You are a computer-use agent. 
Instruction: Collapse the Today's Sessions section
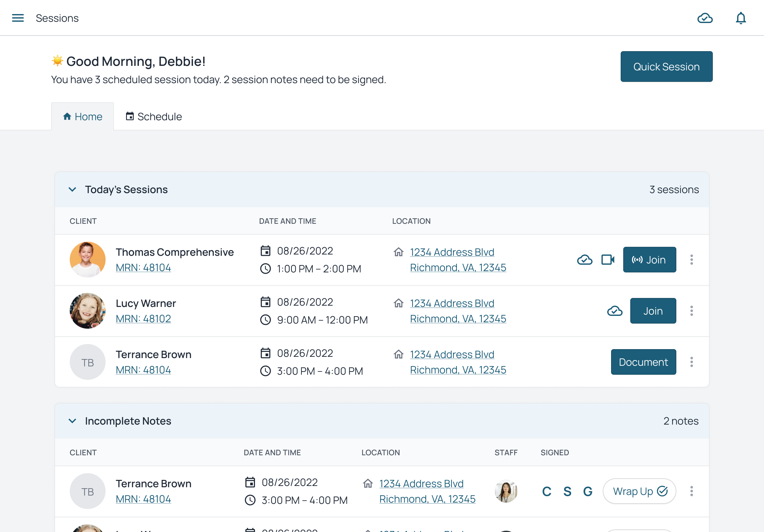pos(72,190)
